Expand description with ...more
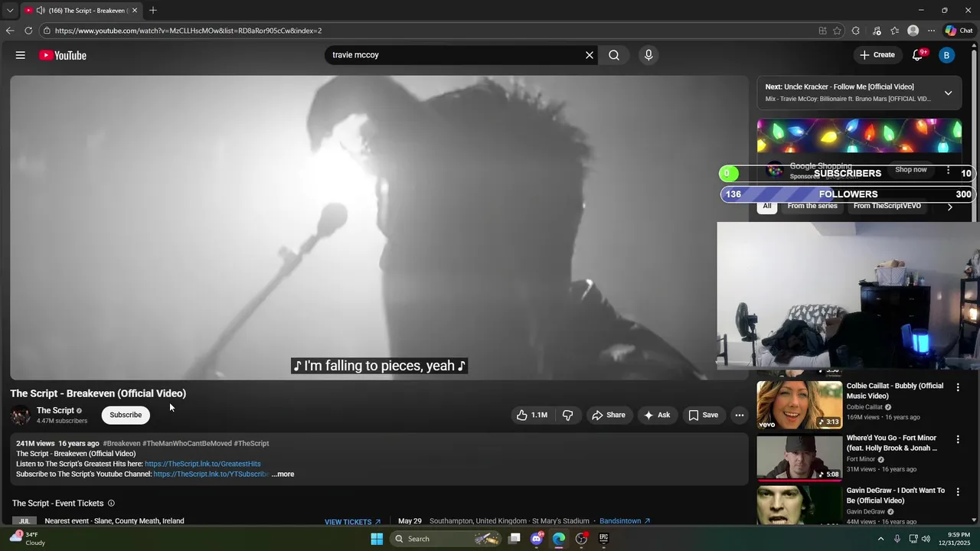This screenshot has width=980, height=551. (x=283, y=474)
